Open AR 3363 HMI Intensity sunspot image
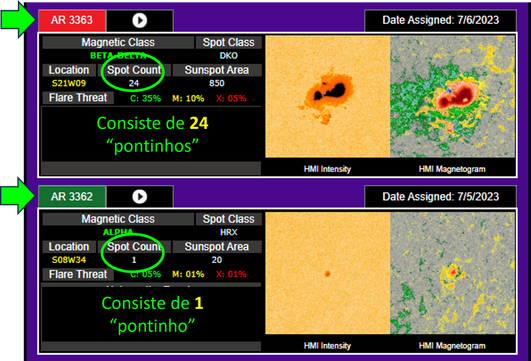The height and width of the screenshot is (361, 531). pyautogui.click(x=327, y=97)
